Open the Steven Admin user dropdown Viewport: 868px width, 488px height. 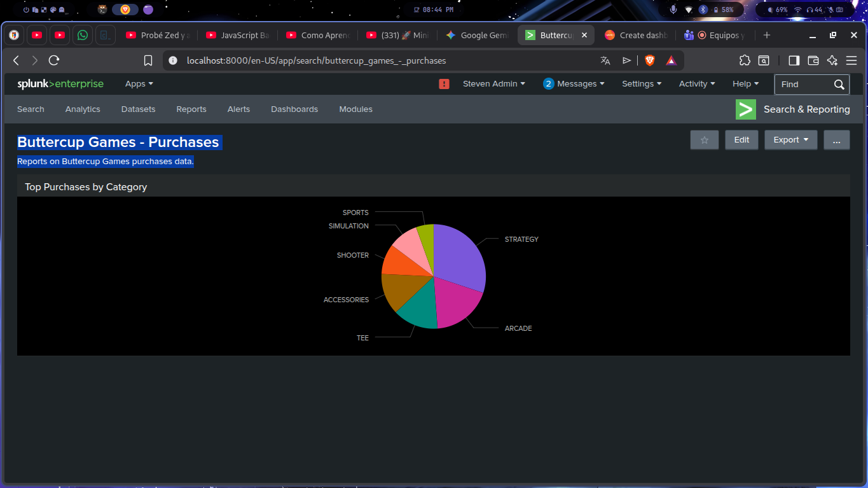pos(493,84)
